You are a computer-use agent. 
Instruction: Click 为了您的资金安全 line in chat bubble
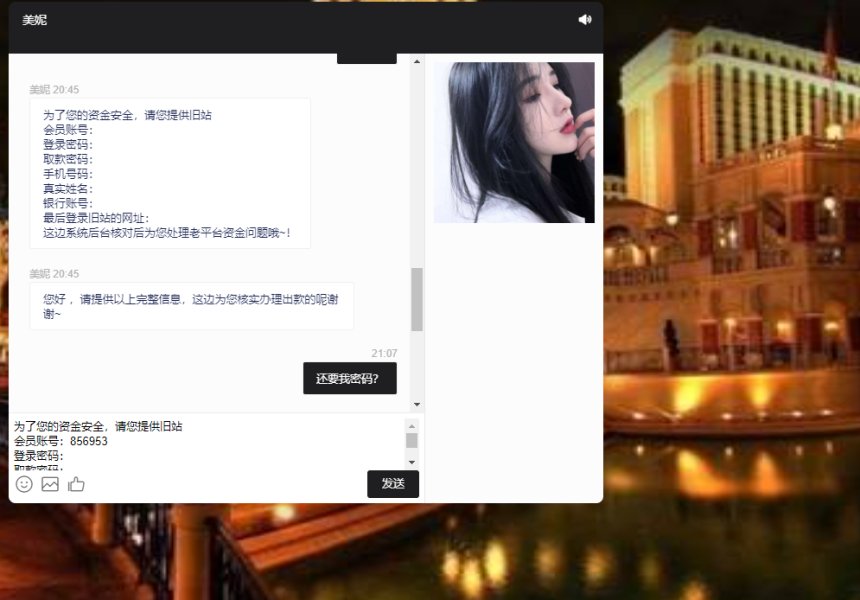[x=127, y=115]
